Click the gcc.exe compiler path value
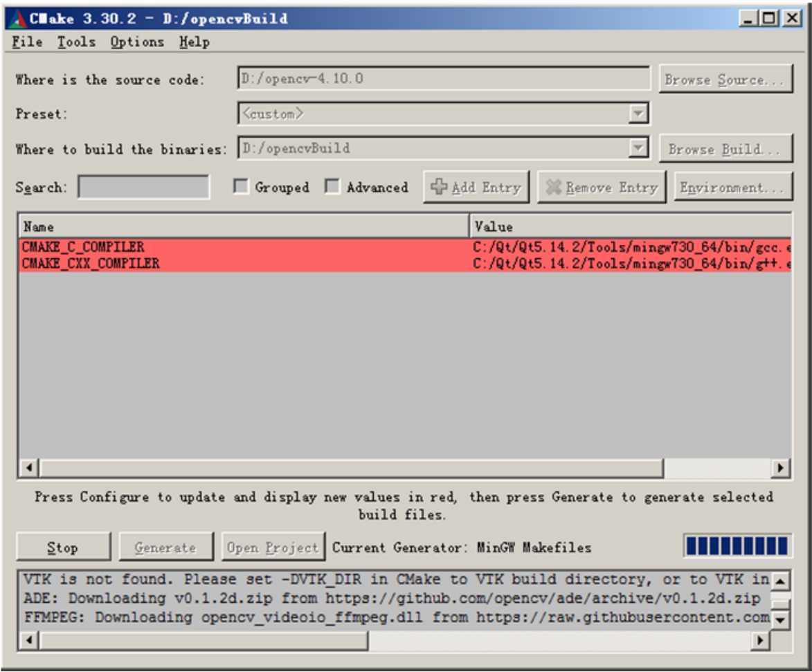Image resolution: width=812 pixels, height=672 pixels. click(x=631, y=247)
